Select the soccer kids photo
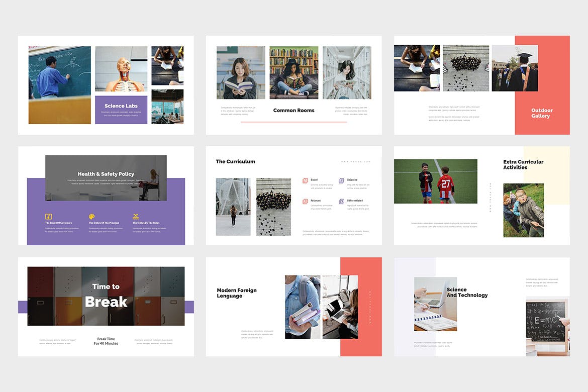This screenshot has width=588, height=392. click(435, 181)
